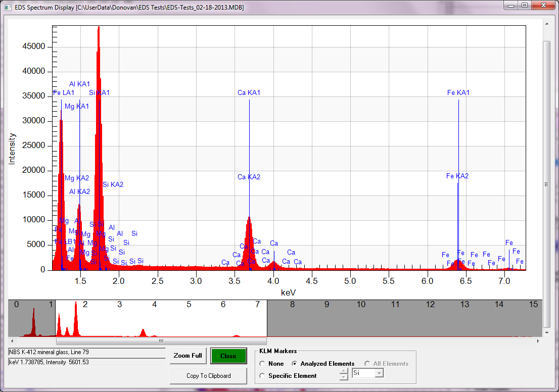Click the vertical scrollbar up arrow

pyautogui.click(x=546, y=24)
